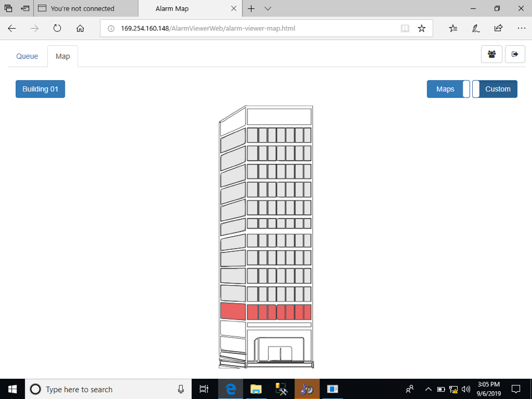Screen dimensions: 532x399
Task: Click the taskbar search box
Action: (x=108, y=389)
